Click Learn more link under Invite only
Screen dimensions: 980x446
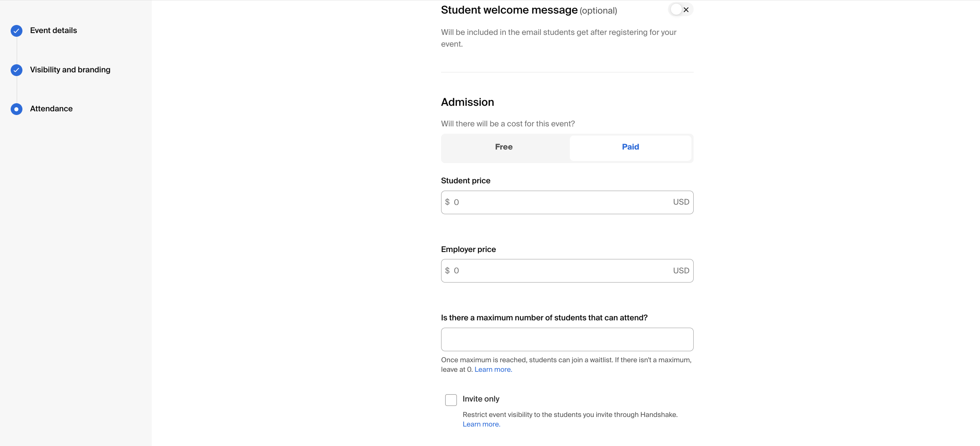coord(481,424)
